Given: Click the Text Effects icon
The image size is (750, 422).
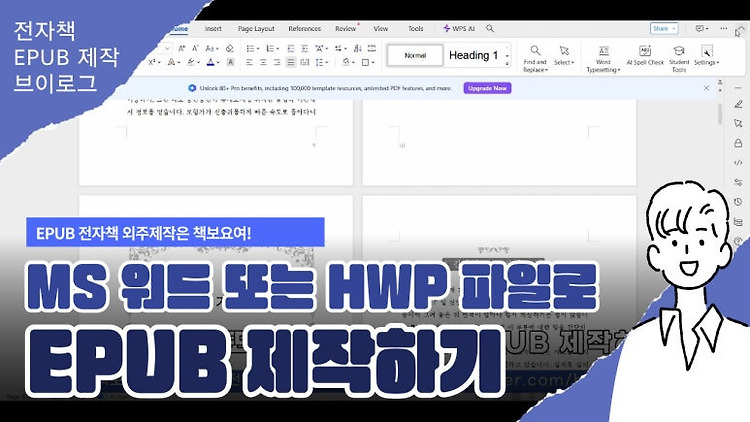Looking at the screenshot, I should [171, 62].
